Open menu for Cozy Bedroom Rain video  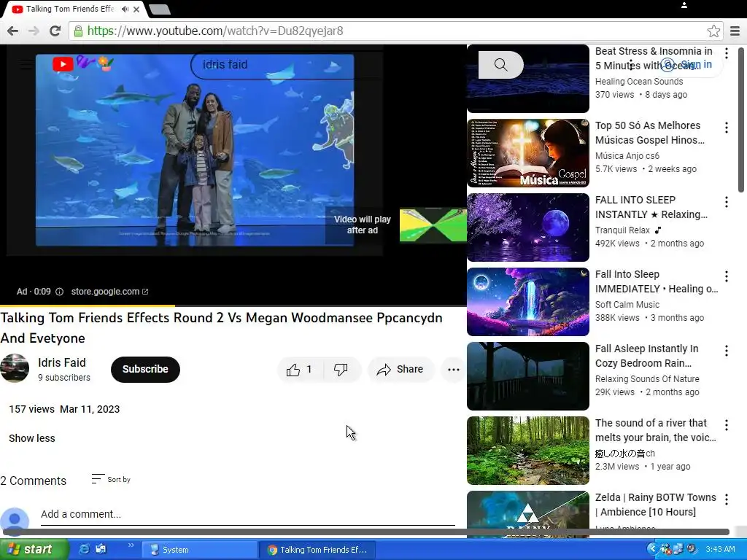[x=727, y=351]
